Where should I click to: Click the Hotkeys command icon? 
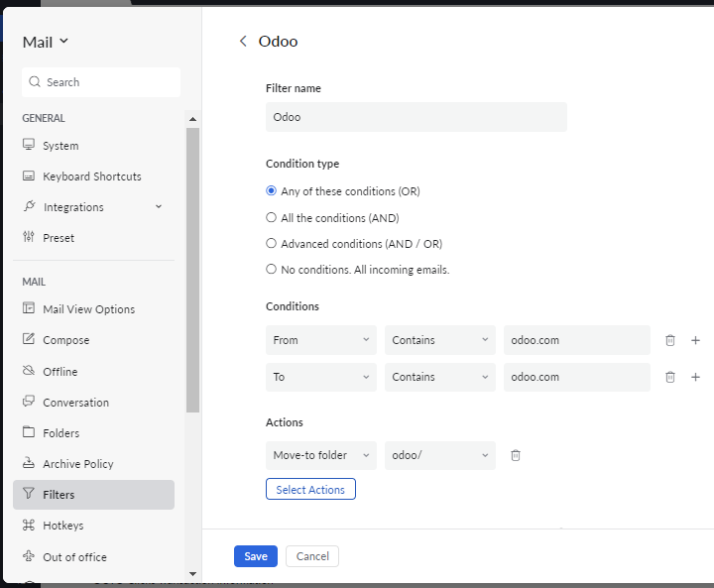point(29,526)
